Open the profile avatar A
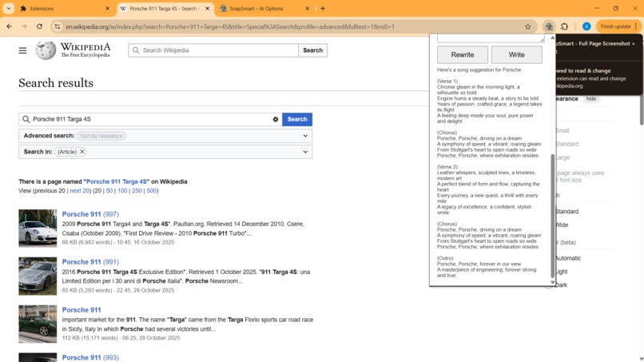644x362 pixels. click(586, 26)
